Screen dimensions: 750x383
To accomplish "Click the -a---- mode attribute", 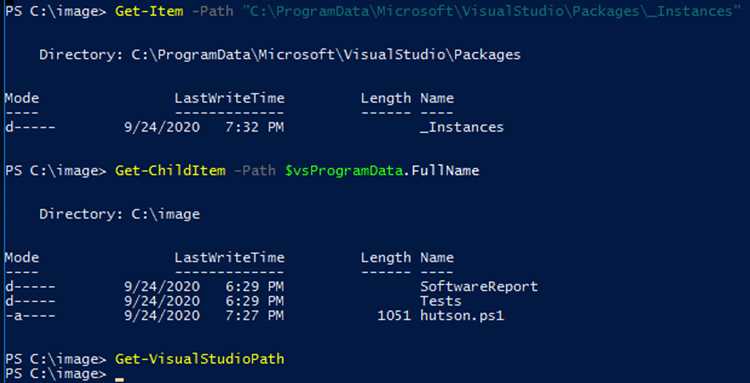I will point(30,316).
